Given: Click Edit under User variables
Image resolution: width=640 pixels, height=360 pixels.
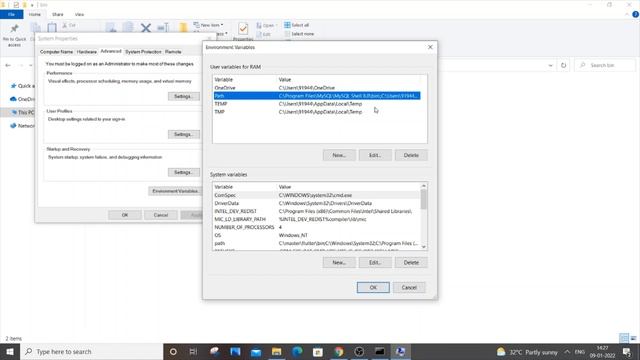Looking at the screenshot, I should click(x=375, y=155).
